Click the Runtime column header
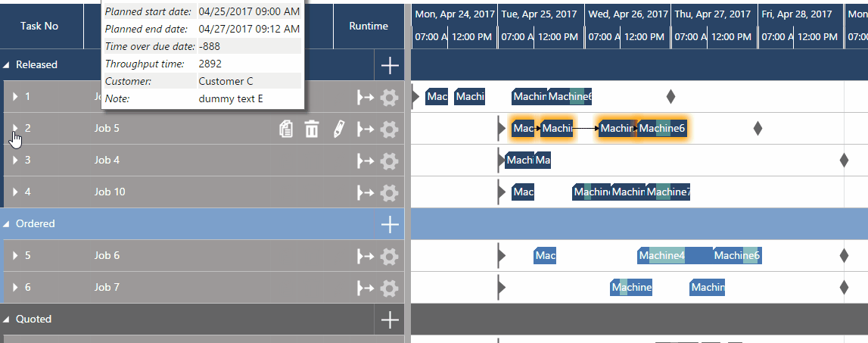This screenshot has width=868, height=343. 369,26
